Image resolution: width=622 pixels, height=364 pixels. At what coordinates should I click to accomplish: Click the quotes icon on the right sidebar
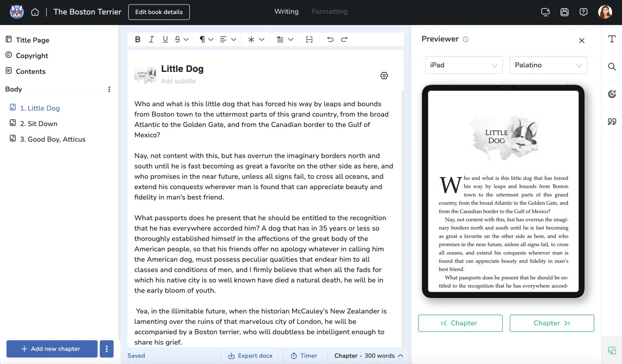pos(611,121)
